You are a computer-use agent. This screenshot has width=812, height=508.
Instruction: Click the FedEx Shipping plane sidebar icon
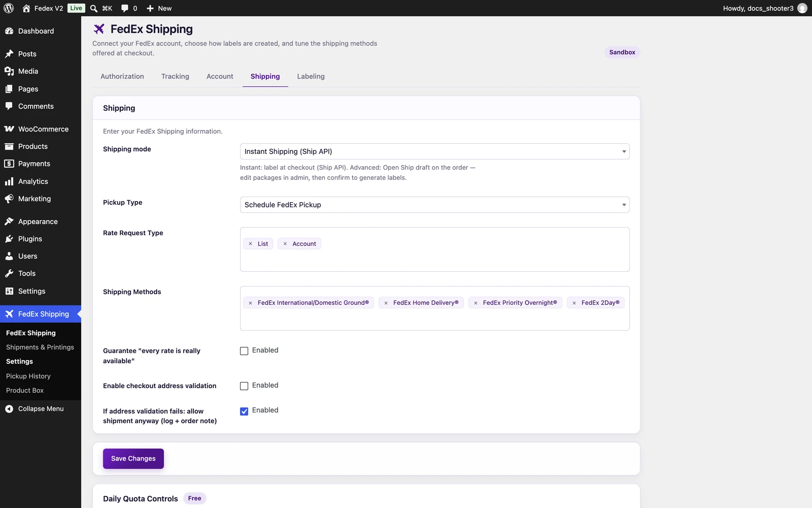click(x=9, y=314)
